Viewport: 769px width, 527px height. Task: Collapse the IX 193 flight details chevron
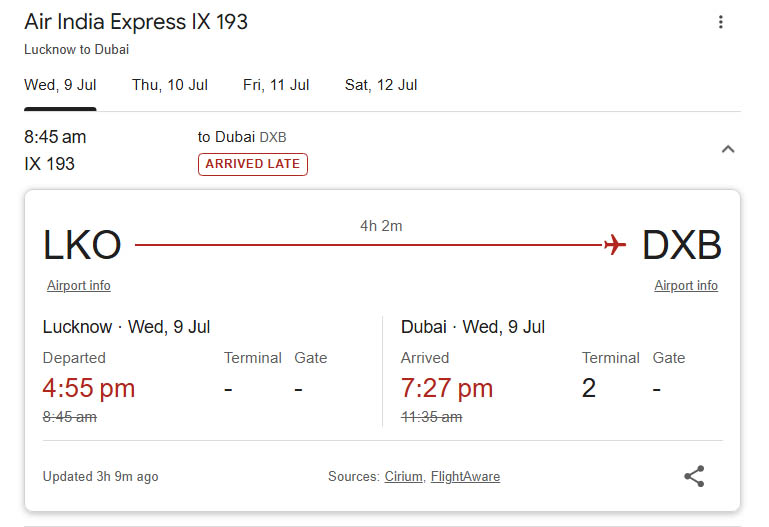[728, 149]
